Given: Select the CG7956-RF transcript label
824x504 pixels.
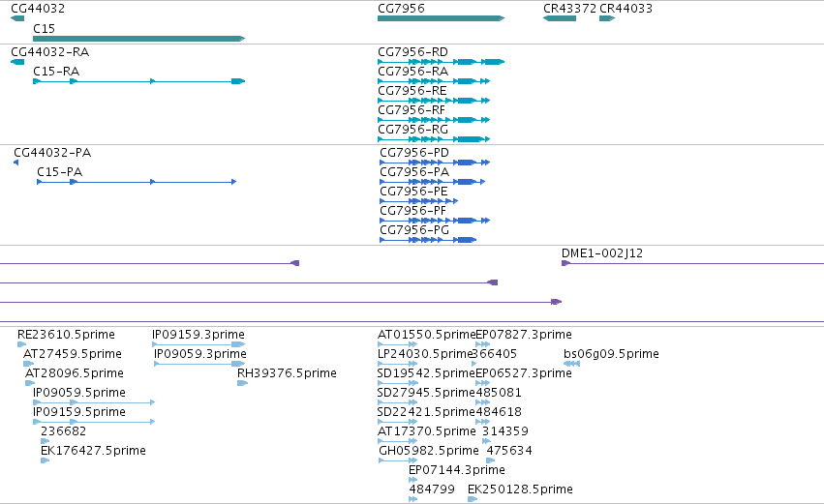Looking at the screenshot, I should 412,110.
